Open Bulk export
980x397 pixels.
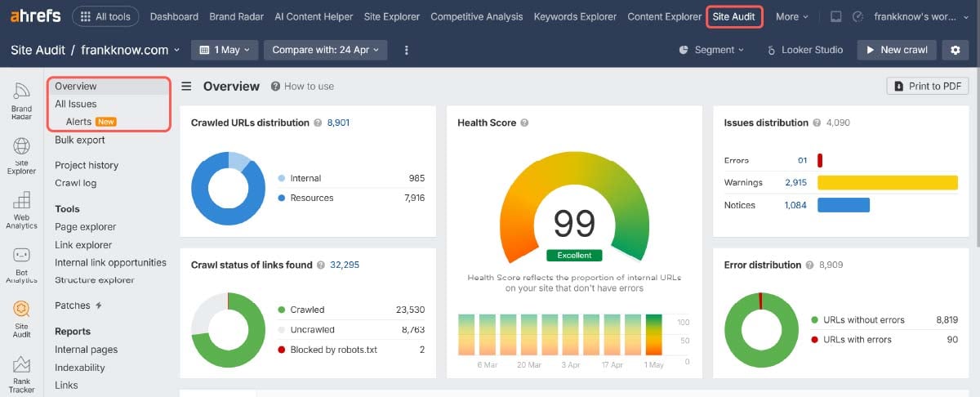(x=80, y=140)
